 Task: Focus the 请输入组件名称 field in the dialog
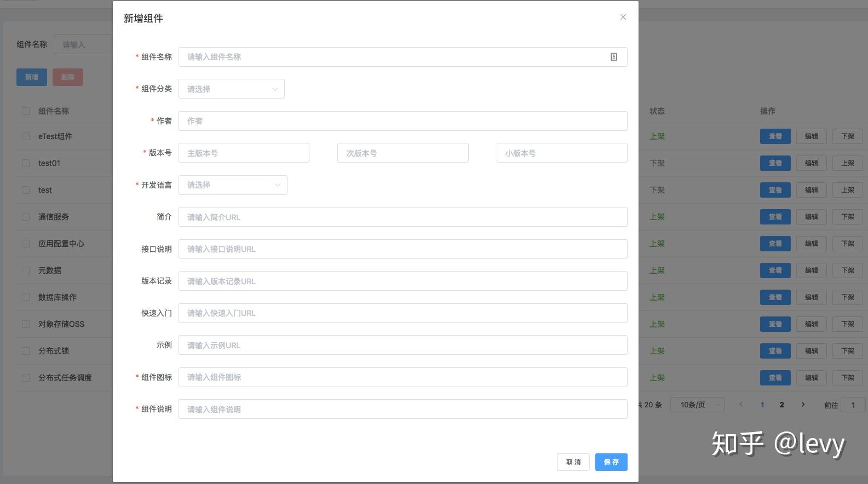pyautogui.click(x=403, y=57)
